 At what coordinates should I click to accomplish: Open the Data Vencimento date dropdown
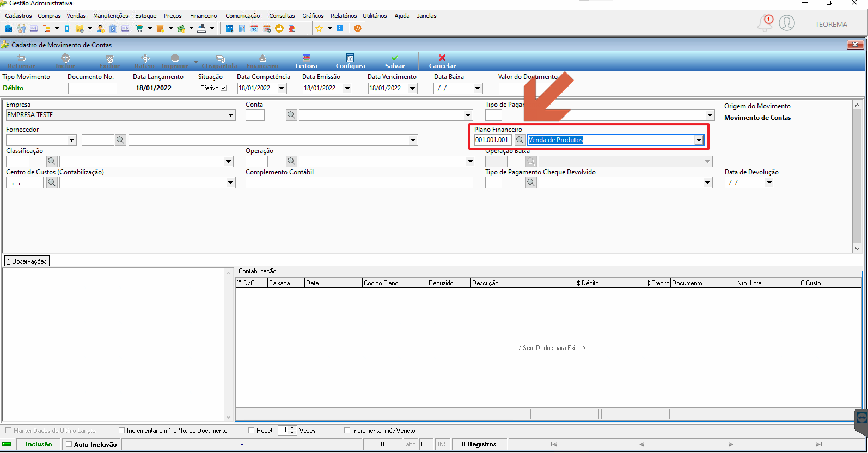coord(412,88)
